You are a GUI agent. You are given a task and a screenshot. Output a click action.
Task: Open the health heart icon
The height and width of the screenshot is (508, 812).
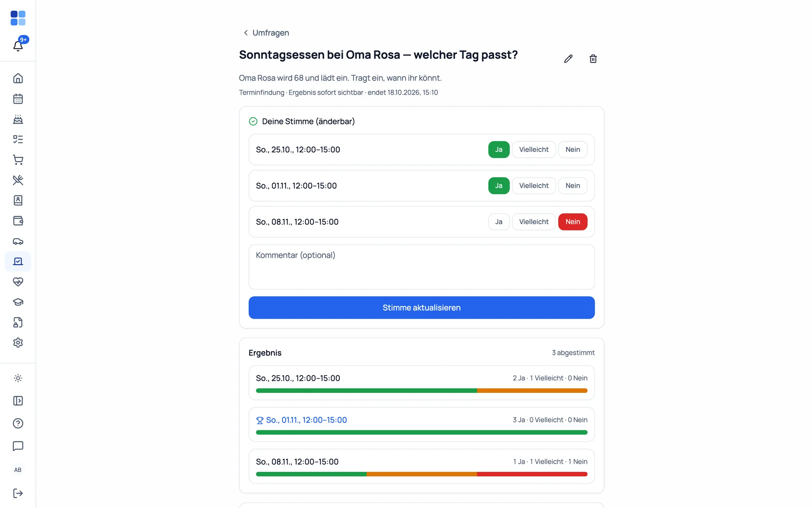tap(18, 282)
